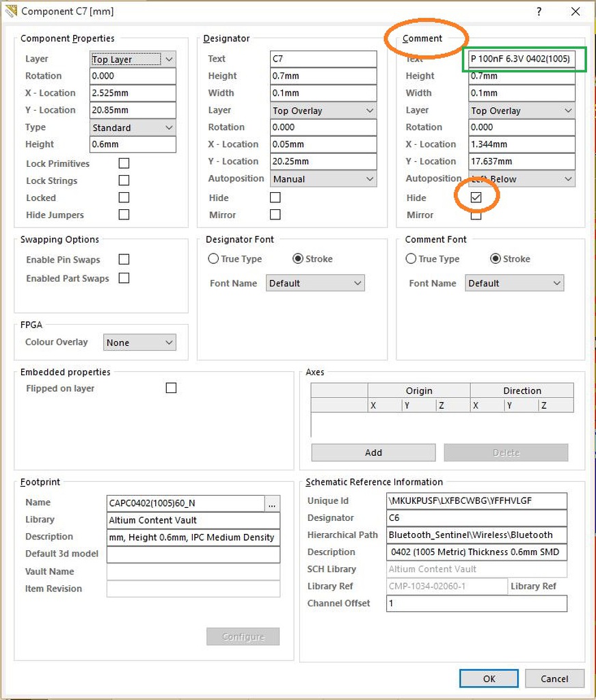This screenshot has height=700, width=596.
Task: Click component Y - Location field 20.85mm
Action: (x=133, y=110)
